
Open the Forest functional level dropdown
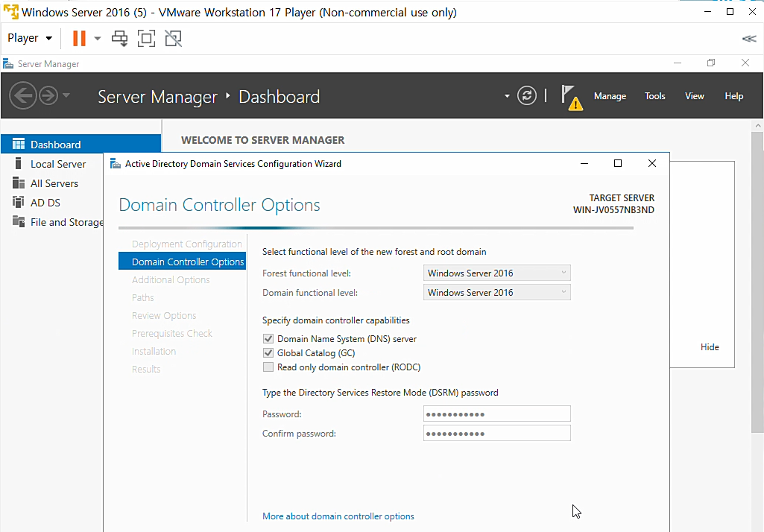click(x=496, y=273)
